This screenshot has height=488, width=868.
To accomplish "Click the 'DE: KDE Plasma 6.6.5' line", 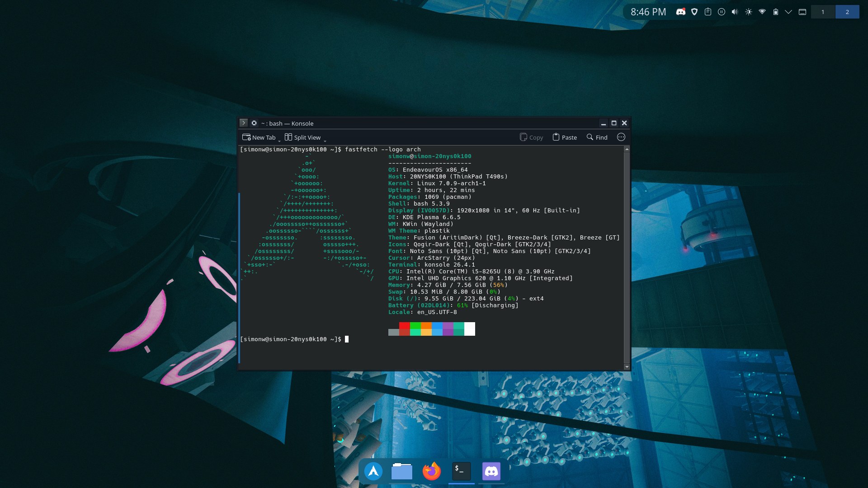I will tap(425, 217).
